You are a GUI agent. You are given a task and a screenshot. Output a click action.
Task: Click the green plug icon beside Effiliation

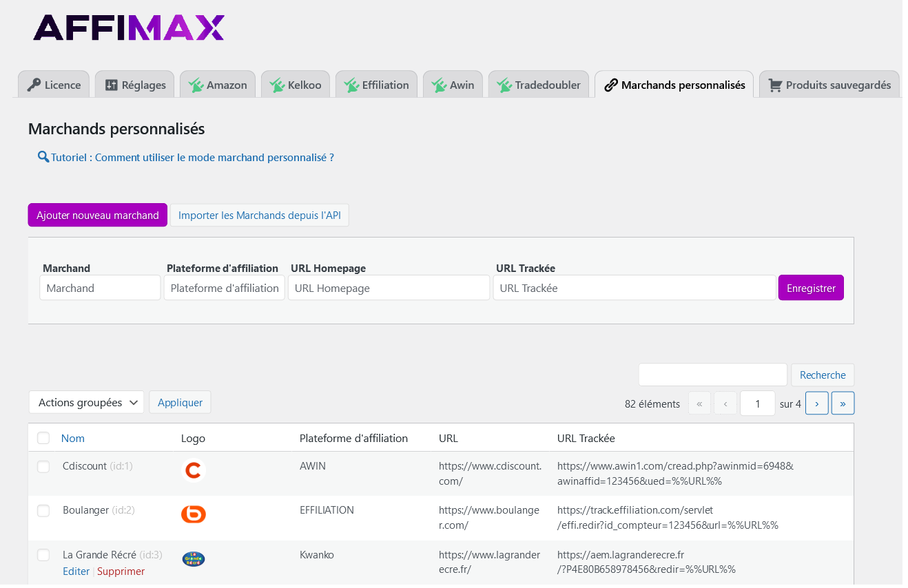tap(351, 85)
